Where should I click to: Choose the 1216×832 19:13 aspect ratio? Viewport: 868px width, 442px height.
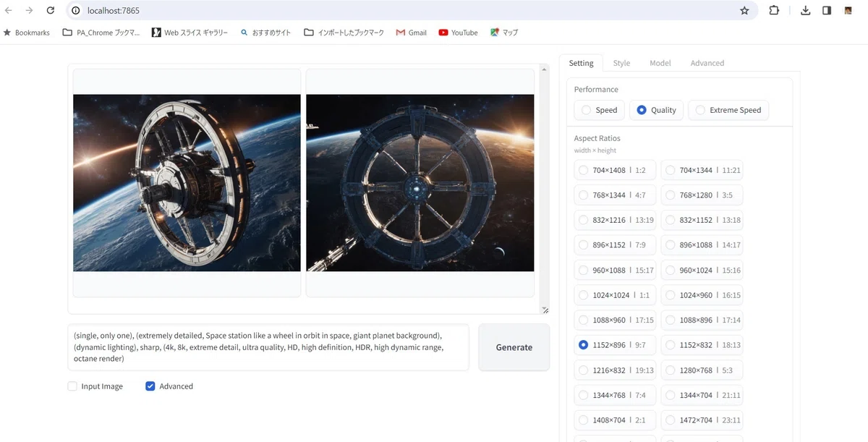coord(615,370)
